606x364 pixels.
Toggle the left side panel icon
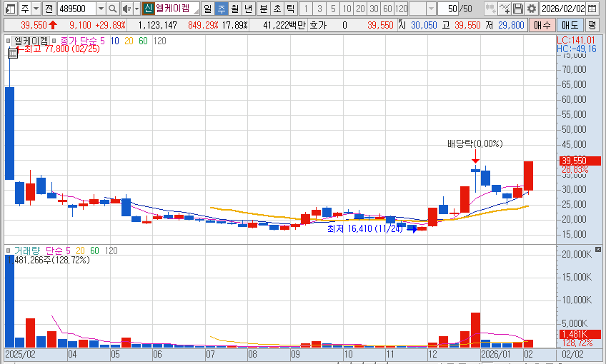pyautogui.click(x=10, y=8)
